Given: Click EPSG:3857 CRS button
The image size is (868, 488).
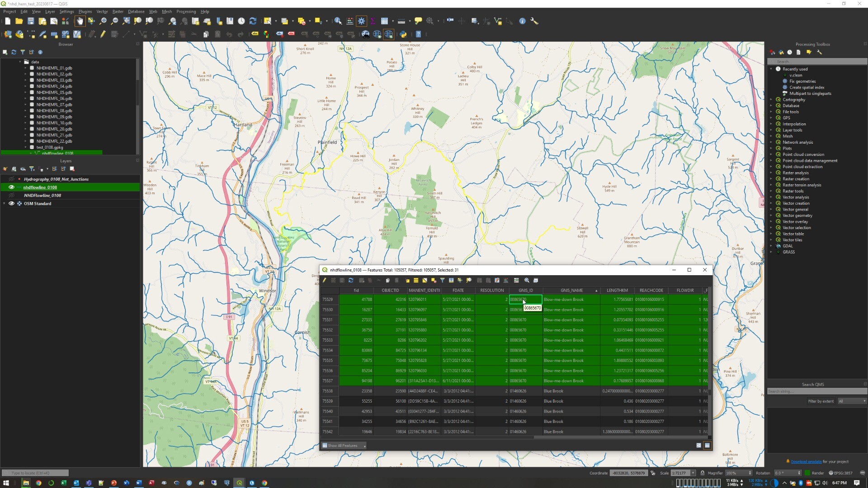Looking at the screenshot, I should coord(840,473).
